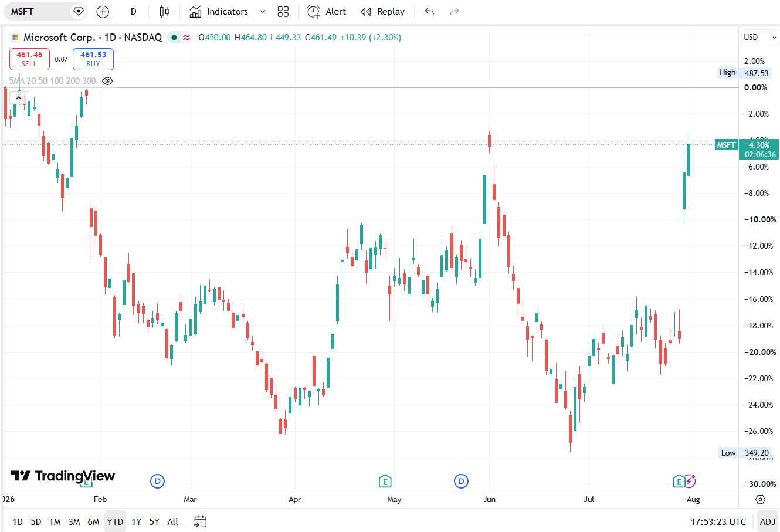Open time axis settings gear icon

click(x=760, y=499)
